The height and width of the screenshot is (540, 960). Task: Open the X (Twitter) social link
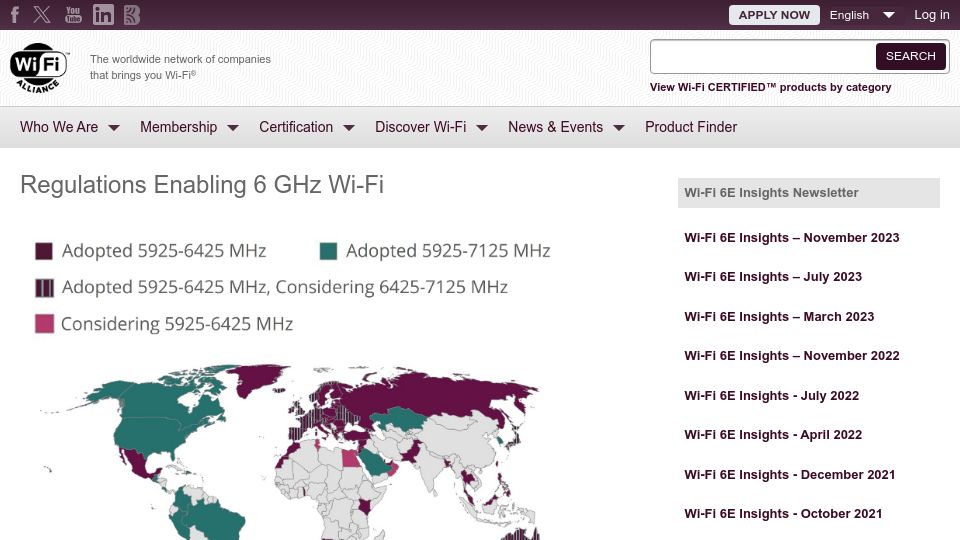point(42,15)
